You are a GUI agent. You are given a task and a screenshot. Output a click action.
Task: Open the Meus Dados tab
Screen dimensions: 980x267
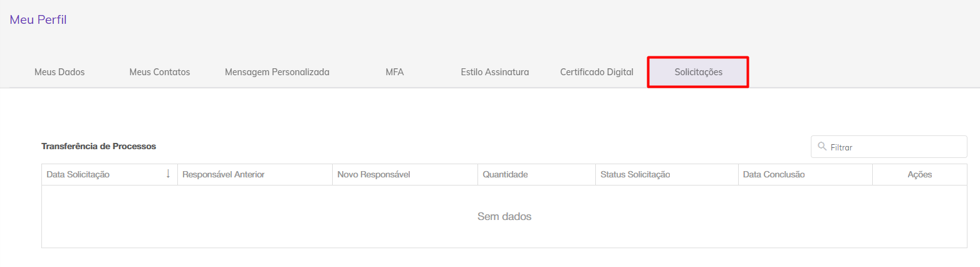(60, 72)
